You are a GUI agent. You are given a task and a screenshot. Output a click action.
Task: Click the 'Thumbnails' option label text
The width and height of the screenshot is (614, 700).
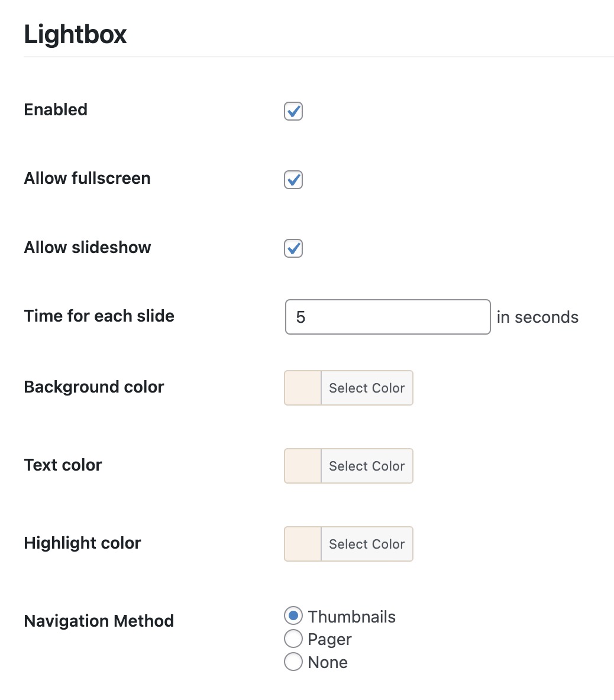pos(352,617)
